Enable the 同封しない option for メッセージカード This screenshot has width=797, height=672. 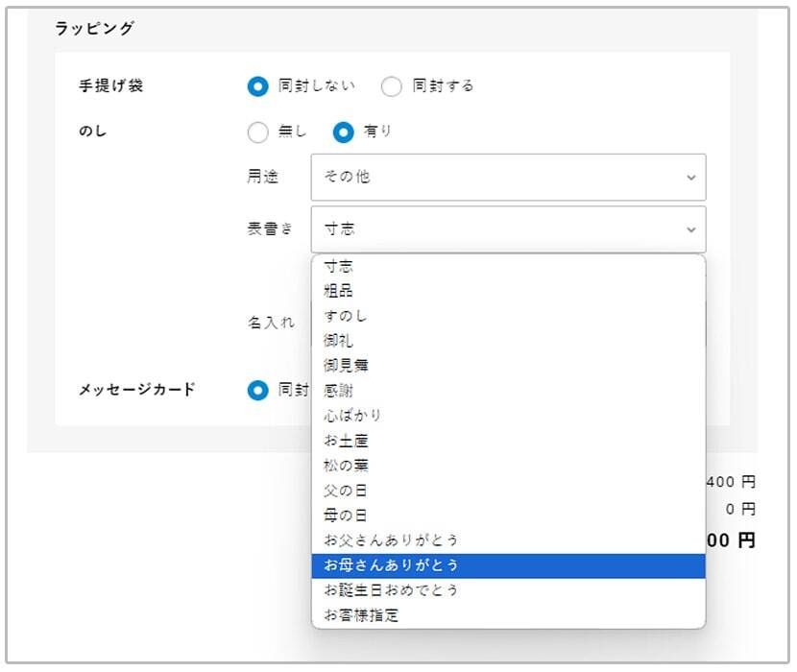tap(257, 390)
